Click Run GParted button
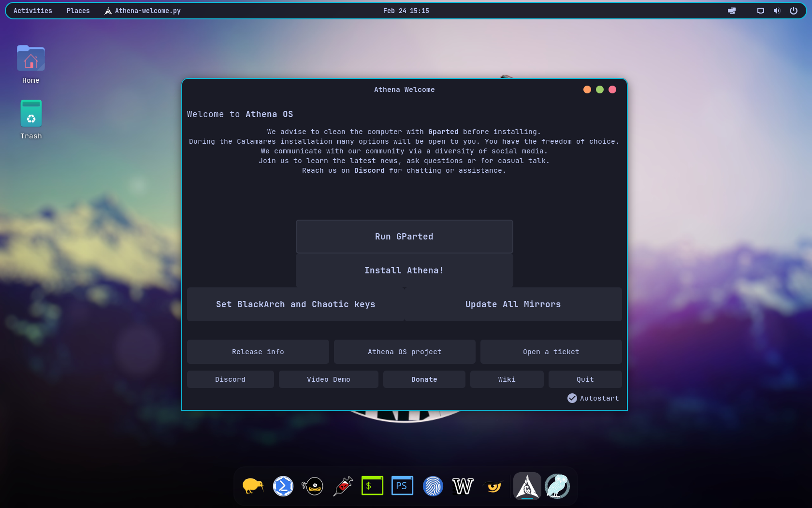The image size is (812, 508). tap(405, 237)
